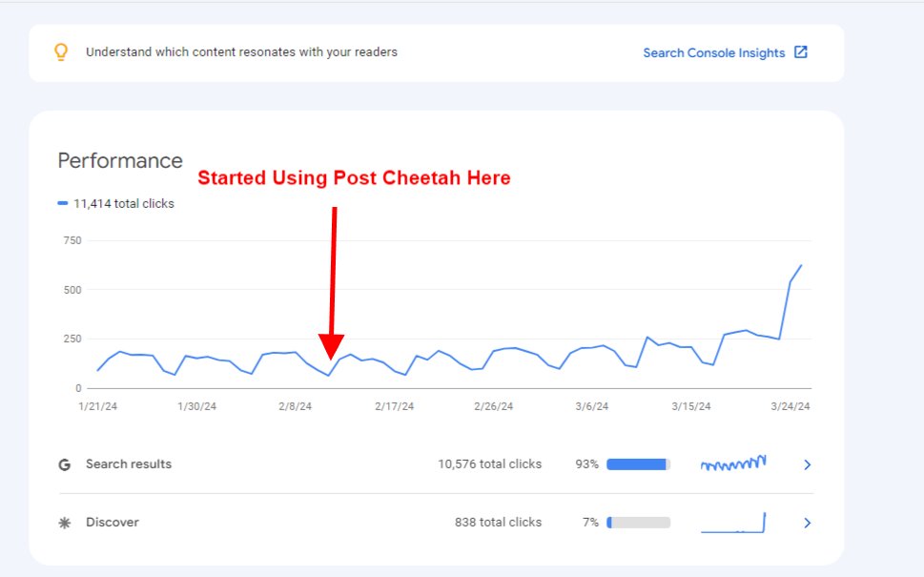This screenshot has width=924, height=577.
Task: Click the Google G icon for Search results
Action: [65, 464]
